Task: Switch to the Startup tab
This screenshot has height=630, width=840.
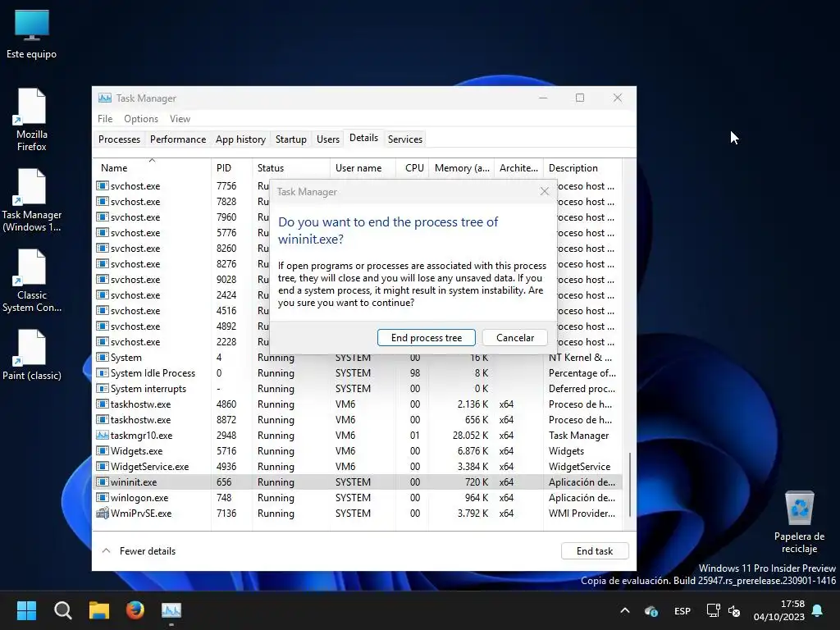Action: pos(291,139)
